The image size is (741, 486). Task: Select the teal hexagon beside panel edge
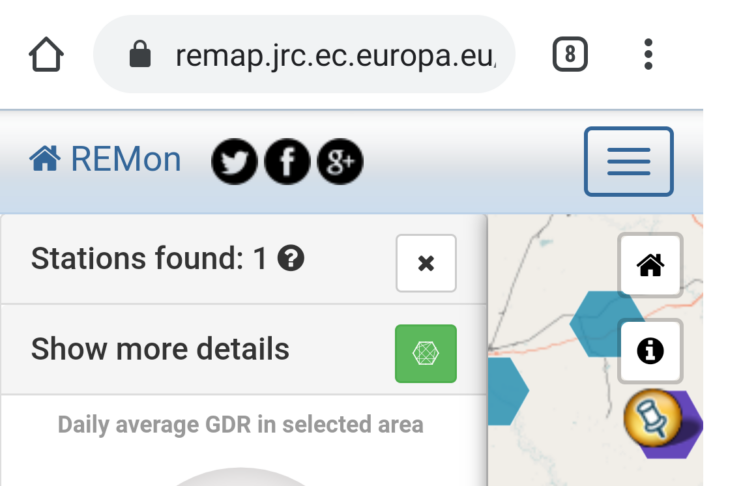508,391
